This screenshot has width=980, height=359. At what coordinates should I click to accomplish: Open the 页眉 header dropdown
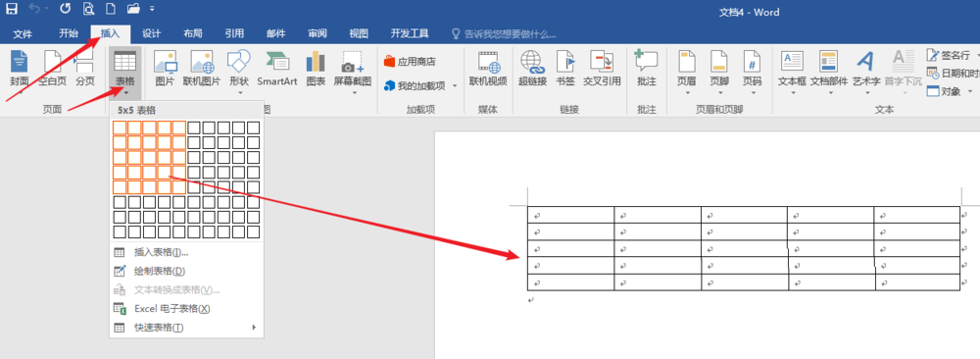pos(686,72)
